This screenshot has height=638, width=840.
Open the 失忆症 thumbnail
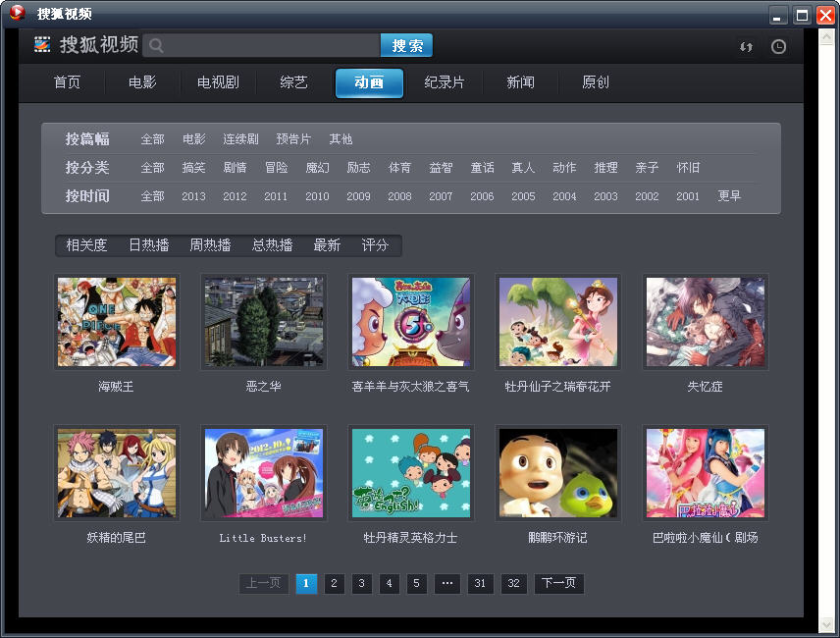click(x=706, y=322)
